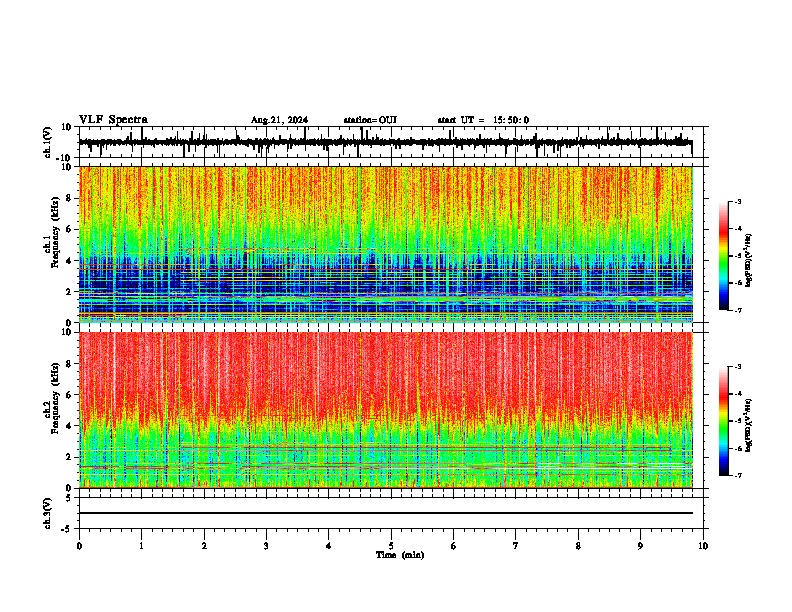This screenshot has height=612, width=792.
Task: Click the "station=OUI" header label
Action: (370, 120)
